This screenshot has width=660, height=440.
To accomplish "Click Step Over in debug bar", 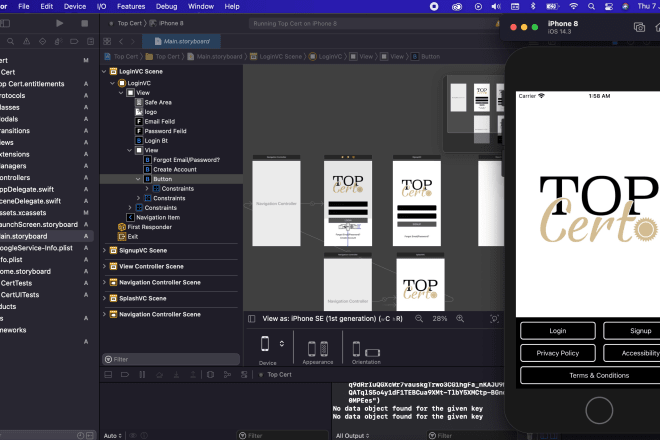I will pyautogui.click(x=159, y=374).
